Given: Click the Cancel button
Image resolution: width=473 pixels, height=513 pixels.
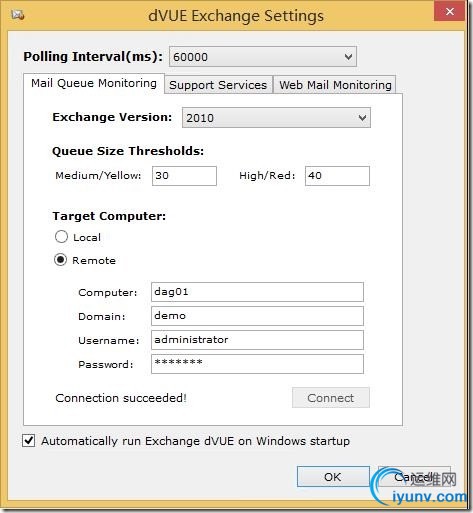Looking at the screenshot, I should click(414, 477).
